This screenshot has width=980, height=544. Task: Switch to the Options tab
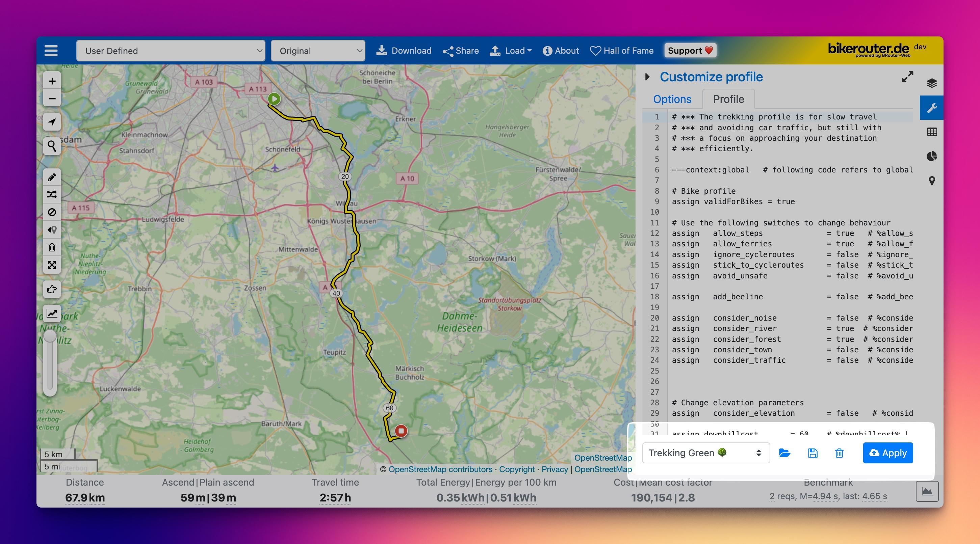coord(672,99)
